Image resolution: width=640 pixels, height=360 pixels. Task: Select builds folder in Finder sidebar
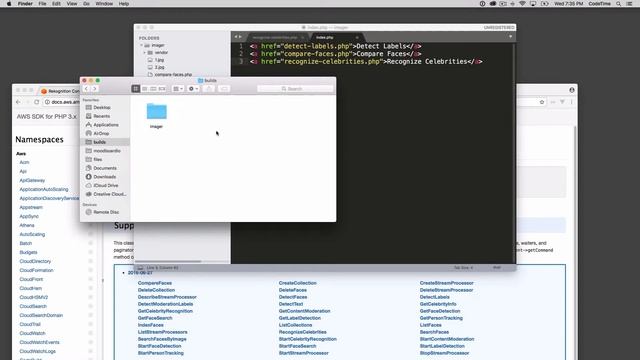point(105,142)
